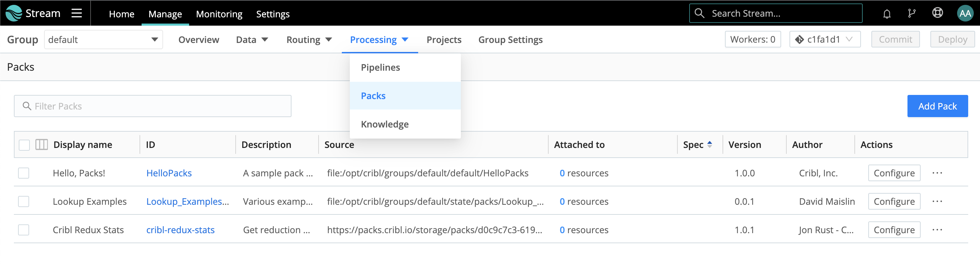Click the git diamond icon beside c1fa1d1
This screenshot has width=980, height=264.
[x=799, y=39]
